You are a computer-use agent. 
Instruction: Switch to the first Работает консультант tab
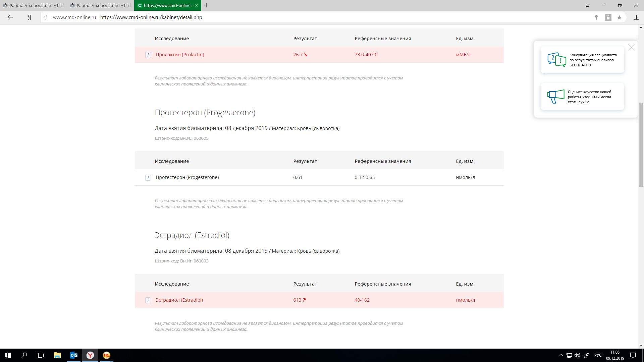click(x=34, y=5)
